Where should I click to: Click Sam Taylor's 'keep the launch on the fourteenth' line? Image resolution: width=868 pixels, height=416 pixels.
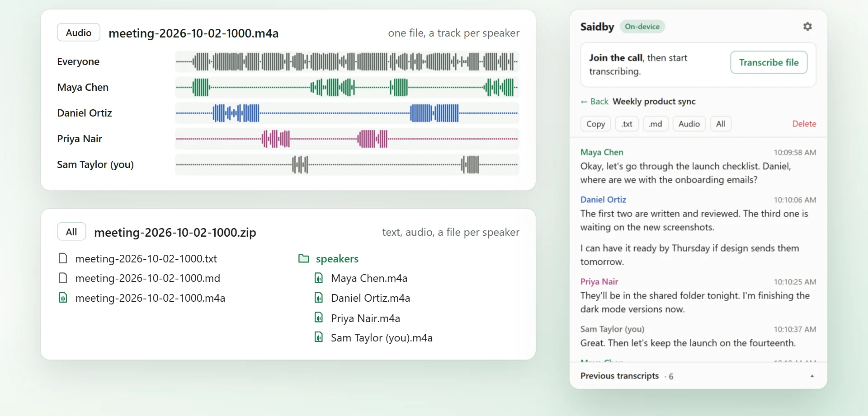pos(688,343)
